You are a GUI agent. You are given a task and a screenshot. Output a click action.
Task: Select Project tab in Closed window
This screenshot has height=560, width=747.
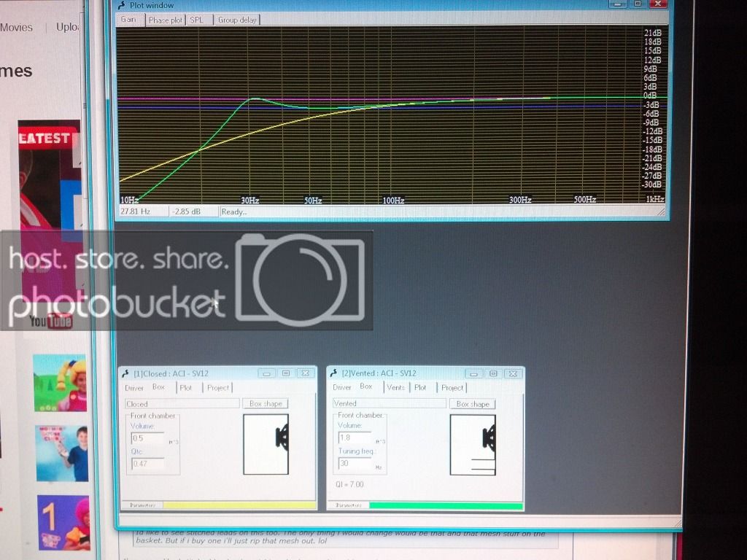(x=218, y=388)
